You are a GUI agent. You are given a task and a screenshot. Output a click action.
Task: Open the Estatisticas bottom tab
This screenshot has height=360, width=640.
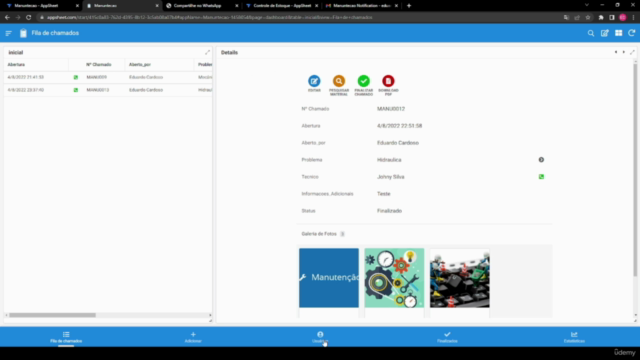click(574, 337)
